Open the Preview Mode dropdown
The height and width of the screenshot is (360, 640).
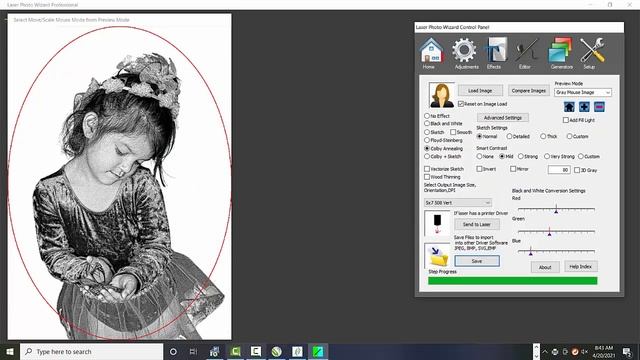(582, 93)
